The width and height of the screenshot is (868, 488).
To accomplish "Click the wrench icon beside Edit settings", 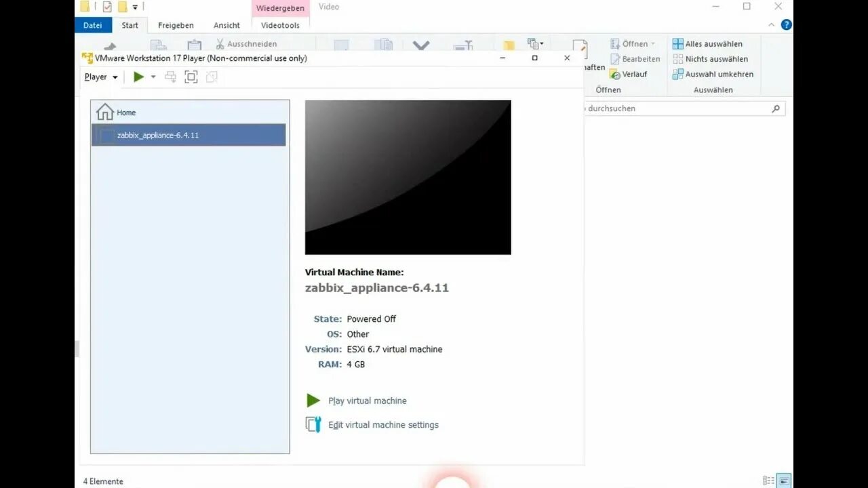I will 313,425.
